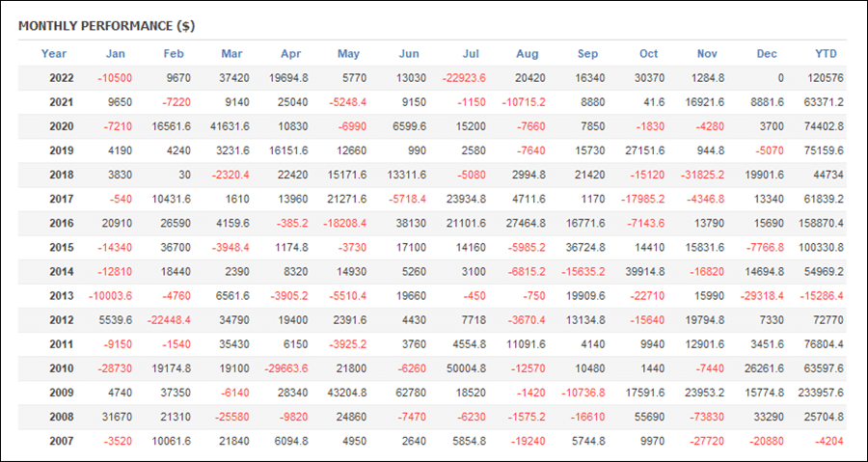Select the March 2020 value 41631.6

click(231, 126)
